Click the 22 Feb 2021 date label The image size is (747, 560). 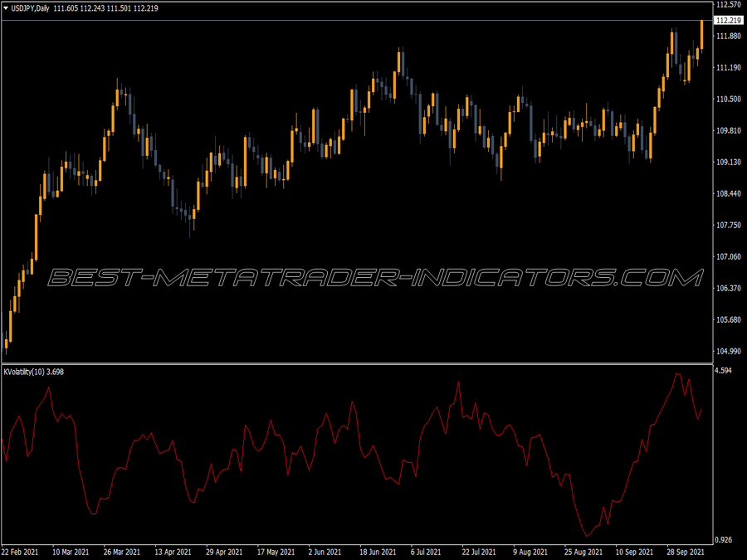click(20, 553)
